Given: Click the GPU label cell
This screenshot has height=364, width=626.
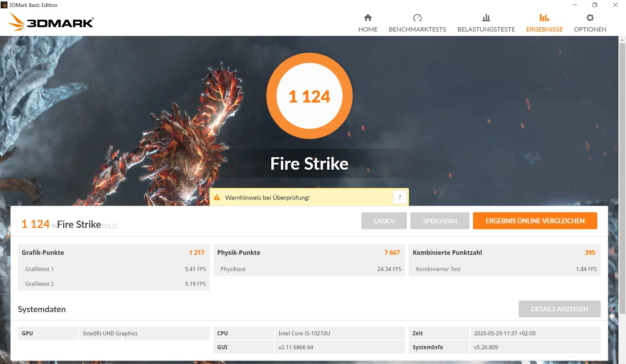Looking at the screenshot, I should (x=48, y=333).
